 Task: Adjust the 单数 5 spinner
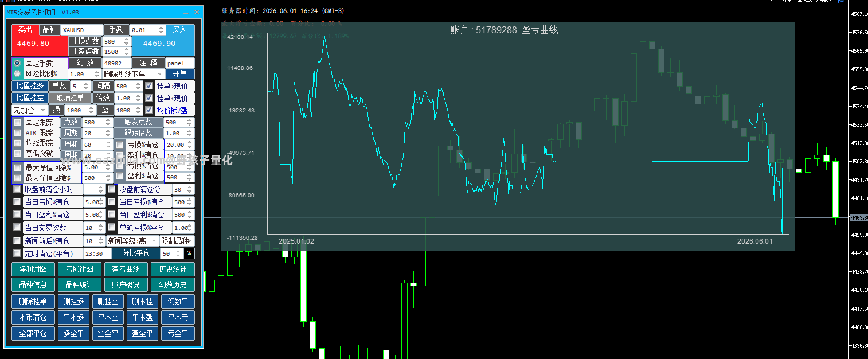click(x=87, y=86)
